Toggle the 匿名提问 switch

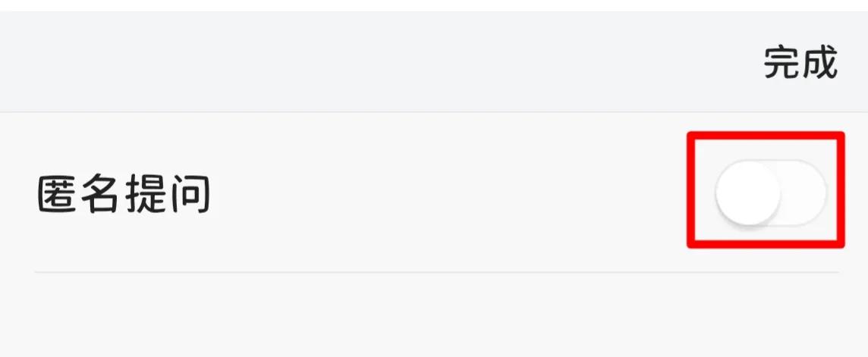point(769,191)
